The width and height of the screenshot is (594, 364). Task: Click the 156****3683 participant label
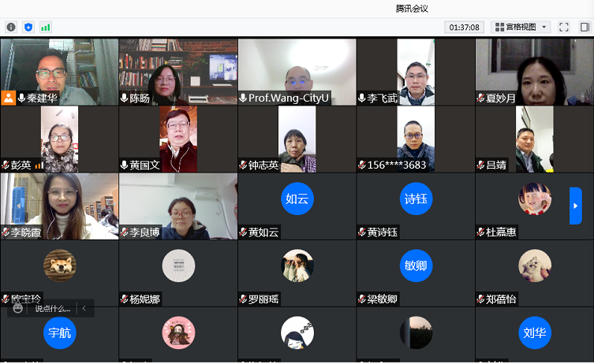tap(397, 165)
